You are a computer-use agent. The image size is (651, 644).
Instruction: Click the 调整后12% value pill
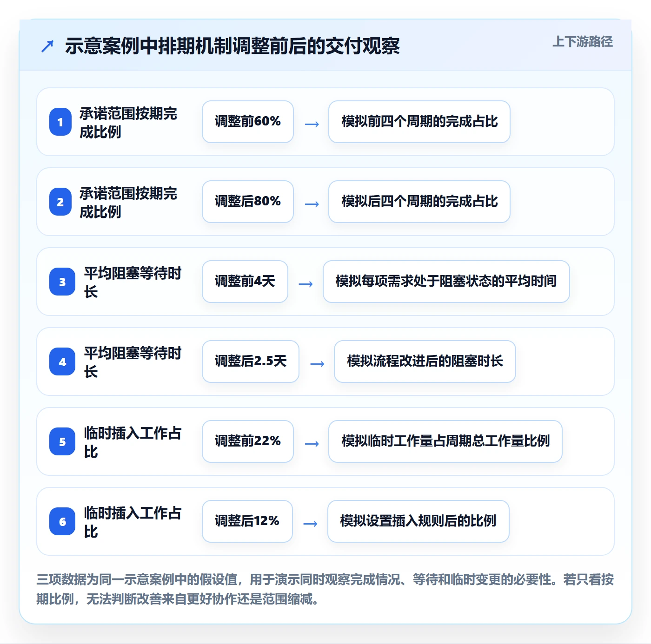247,521
